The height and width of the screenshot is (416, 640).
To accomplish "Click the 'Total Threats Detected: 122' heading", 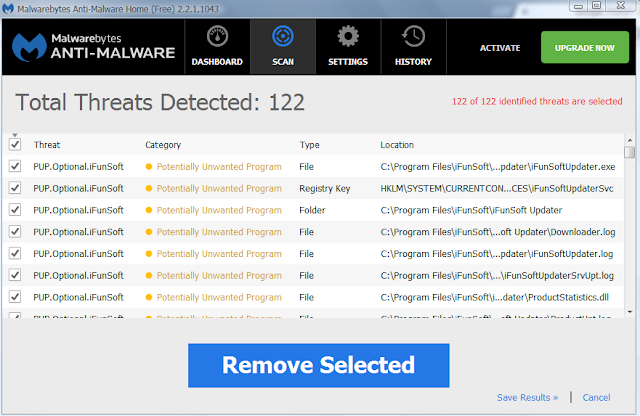I will click(160, 102).
